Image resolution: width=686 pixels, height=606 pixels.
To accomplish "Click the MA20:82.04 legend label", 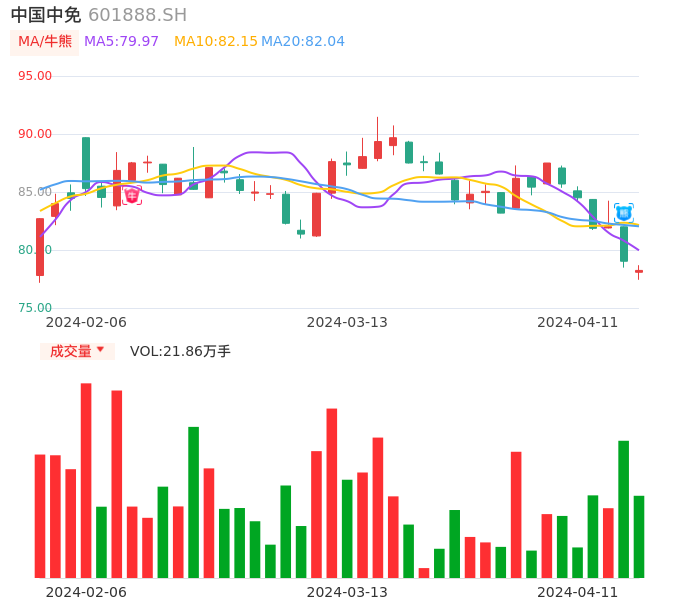I will (x=302, y=42).
